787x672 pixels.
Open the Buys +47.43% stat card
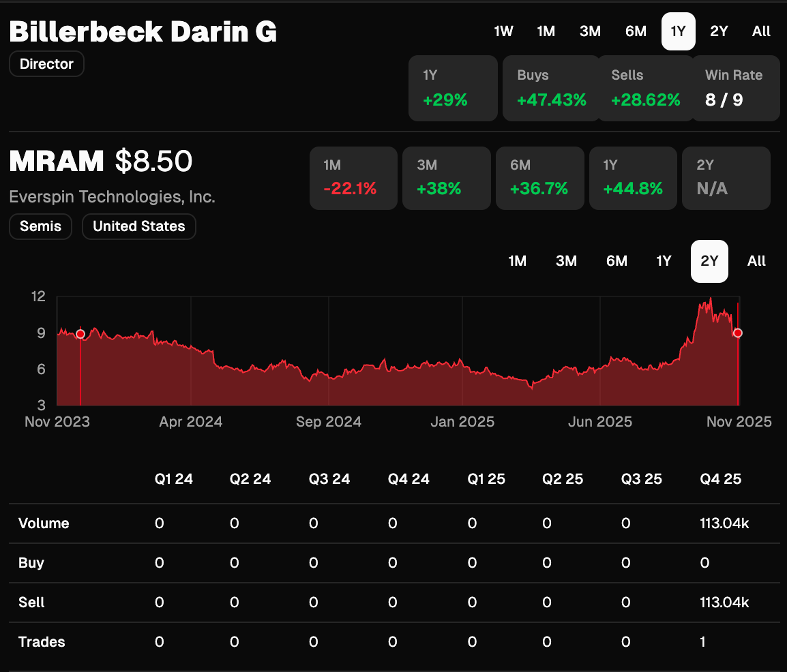pyautogui.click(x=551, y=89)
